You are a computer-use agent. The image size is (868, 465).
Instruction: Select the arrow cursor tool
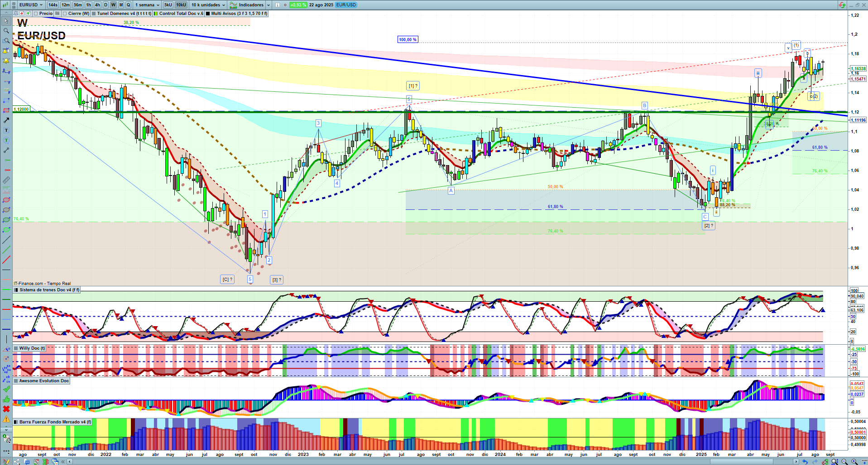tap(6, 21)
